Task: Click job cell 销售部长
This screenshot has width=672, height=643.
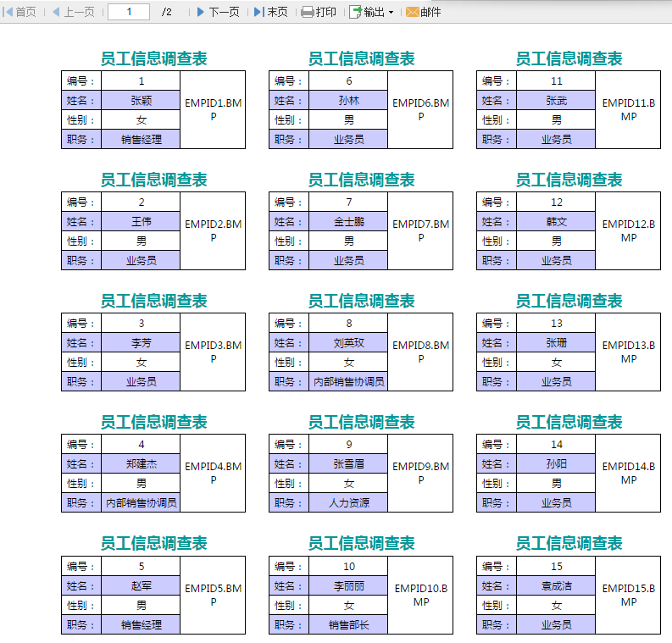Action: tap(348, 624)
